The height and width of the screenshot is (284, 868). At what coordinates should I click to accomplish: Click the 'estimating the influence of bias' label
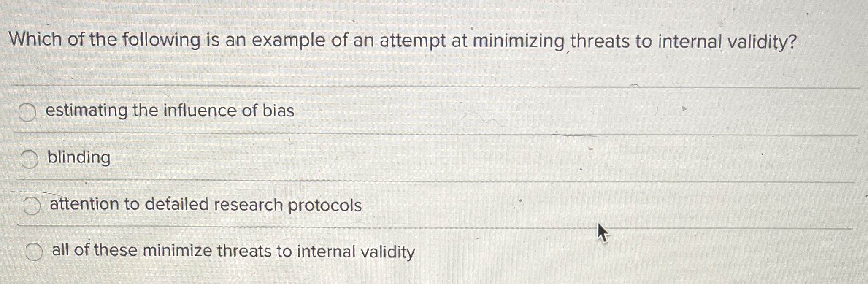[169, 111]
